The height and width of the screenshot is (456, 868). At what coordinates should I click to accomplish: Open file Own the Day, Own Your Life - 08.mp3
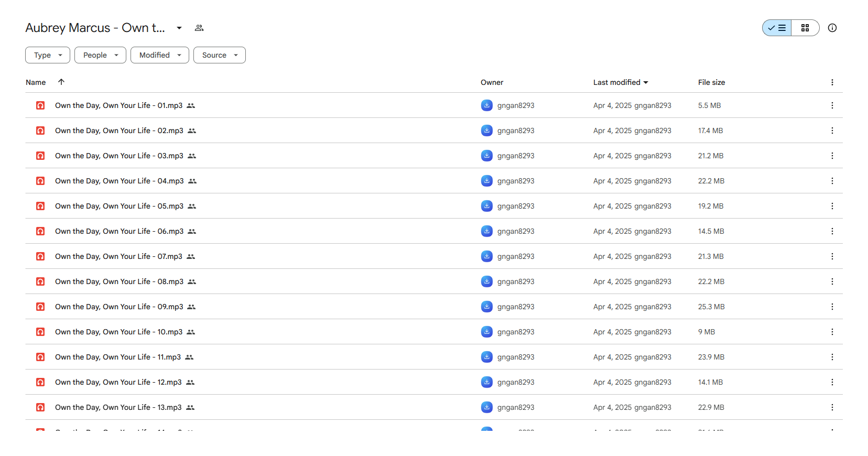pyautogui.click(x=119, y=281)
